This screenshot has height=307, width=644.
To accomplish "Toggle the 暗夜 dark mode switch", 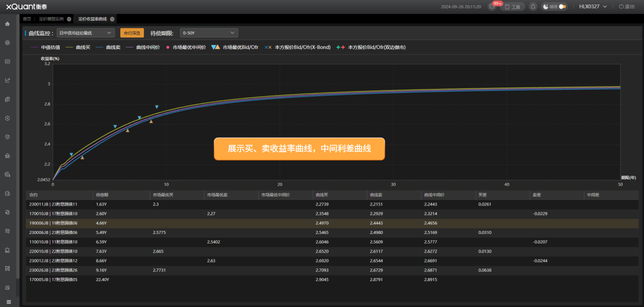I will click(x=563, y=7).
